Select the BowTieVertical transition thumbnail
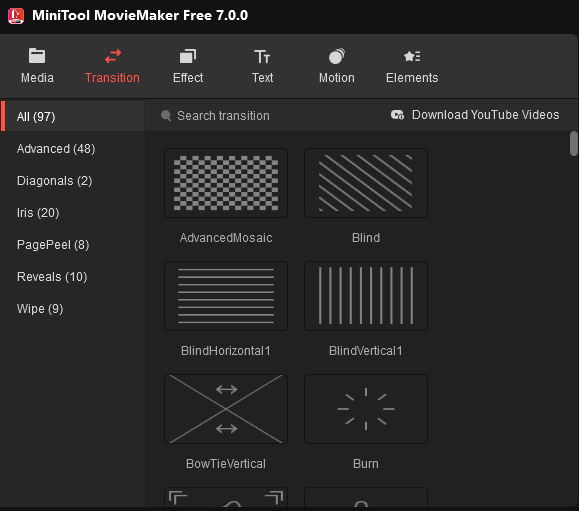Viewport: 579px width, 511px height. click(x=226, y=409)
